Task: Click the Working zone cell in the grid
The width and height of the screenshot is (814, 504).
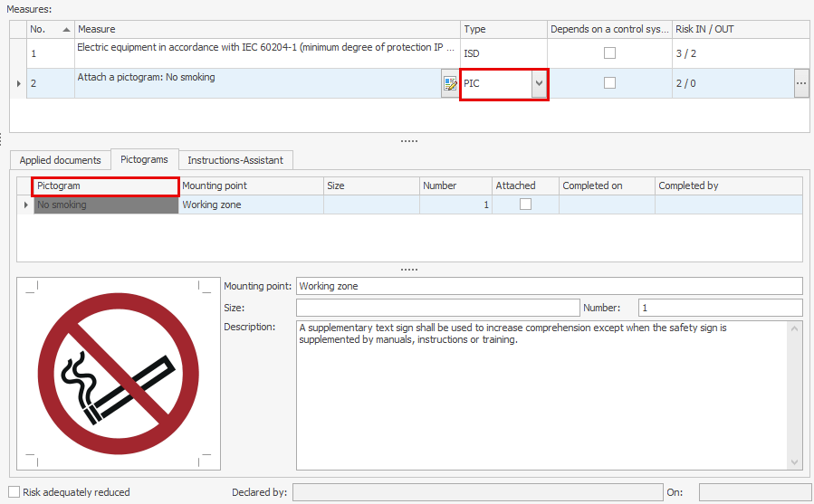Action: (251, 204)
